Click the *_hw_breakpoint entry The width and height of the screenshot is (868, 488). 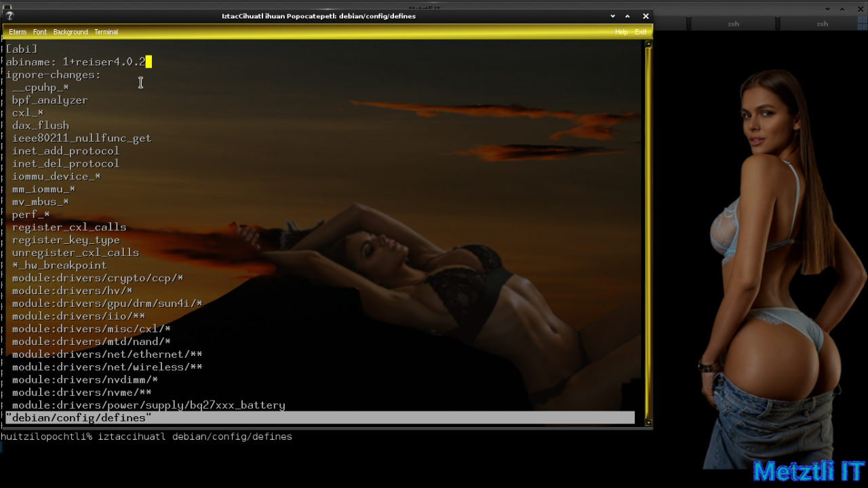(x=59, y=265)
